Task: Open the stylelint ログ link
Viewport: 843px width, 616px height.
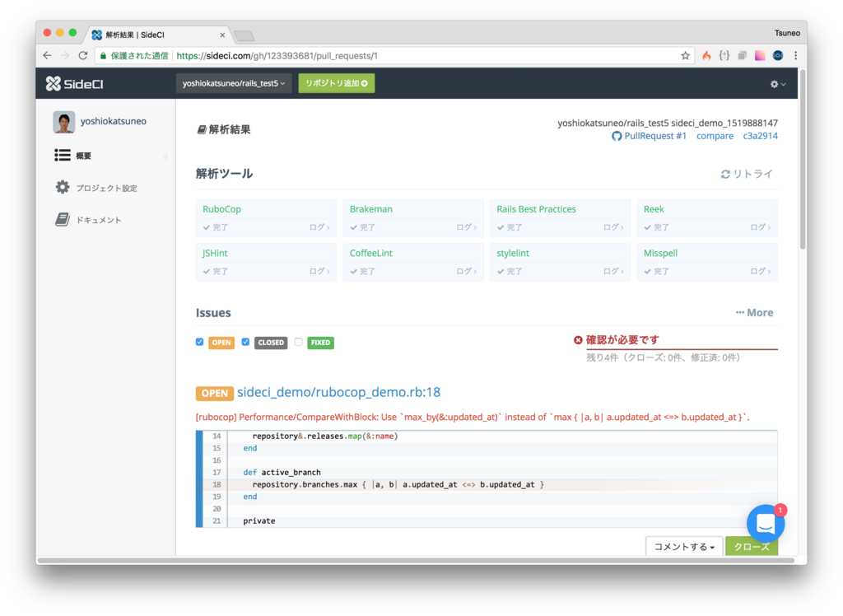Action: coord(612,272)
